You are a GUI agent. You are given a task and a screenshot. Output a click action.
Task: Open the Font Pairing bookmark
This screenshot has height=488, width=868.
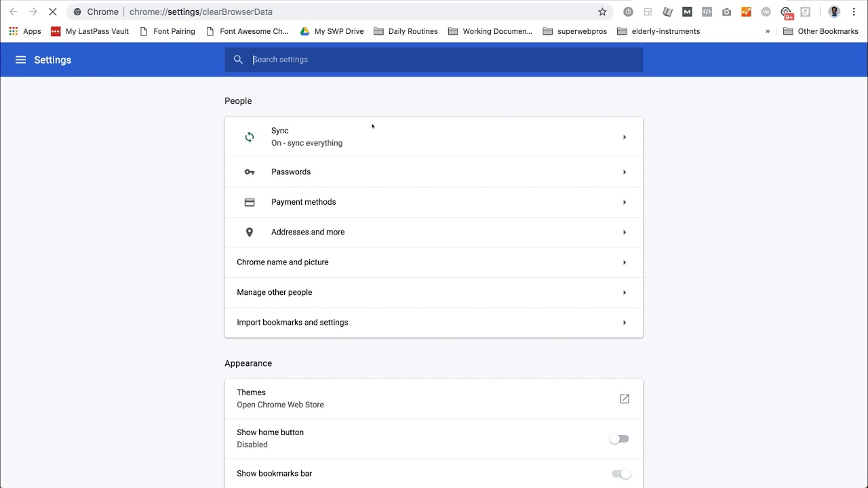tap(167, 31)
